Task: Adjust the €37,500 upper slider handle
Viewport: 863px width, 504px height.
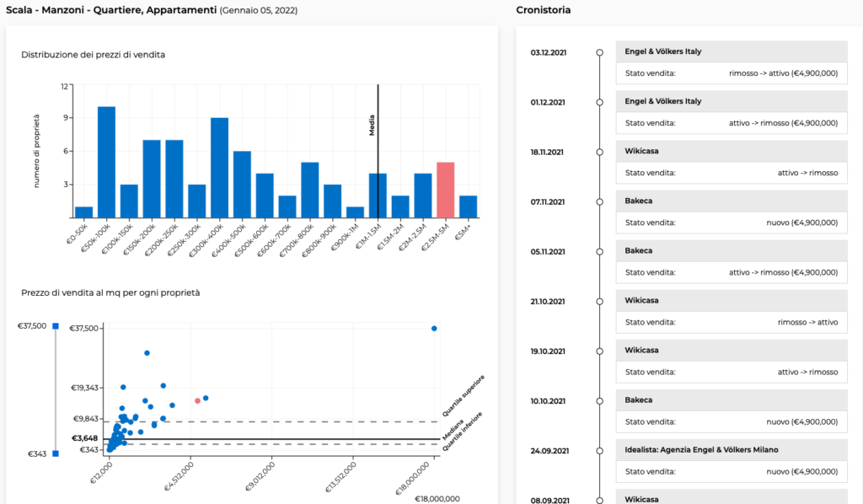Action: coord(56,326)
